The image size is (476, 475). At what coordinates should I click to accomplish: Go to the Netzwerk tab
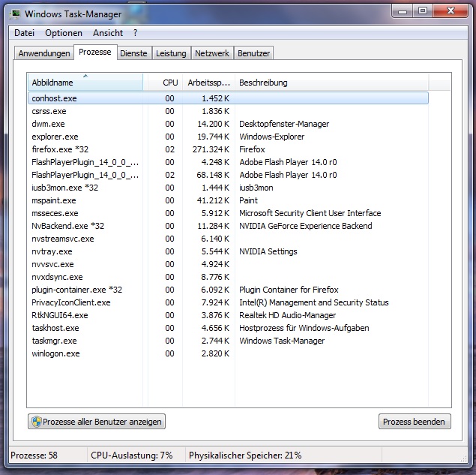pyautogui.click(x=212, y=53)
